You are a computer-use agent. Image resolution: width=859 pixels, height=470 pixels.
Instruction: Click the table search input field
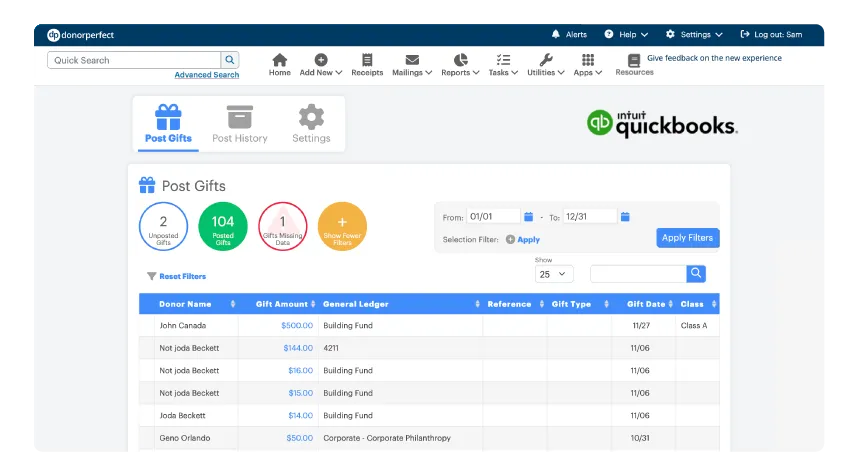(638, 273)
